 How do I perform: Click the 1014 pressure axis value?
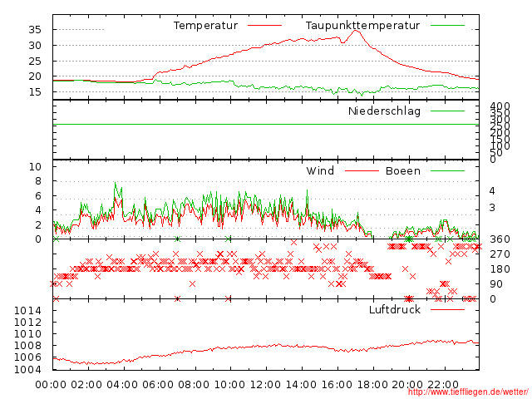click(x=27, y=310)
